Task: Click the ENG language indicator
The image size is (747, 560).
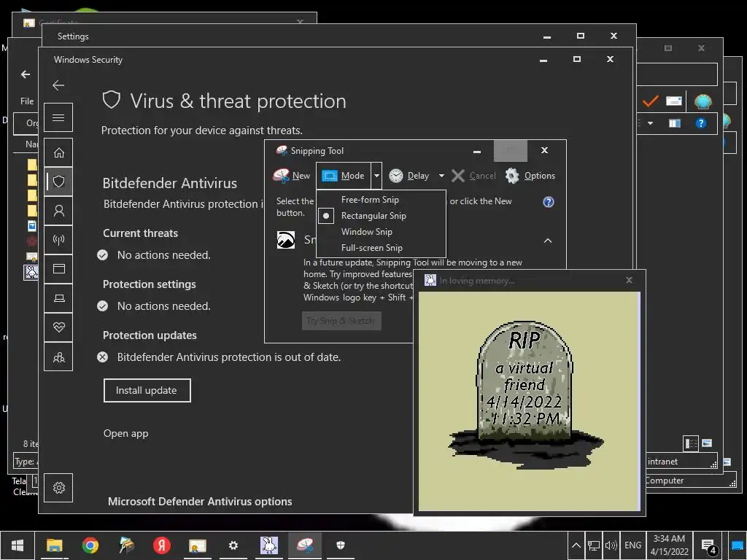Action: 632,545
